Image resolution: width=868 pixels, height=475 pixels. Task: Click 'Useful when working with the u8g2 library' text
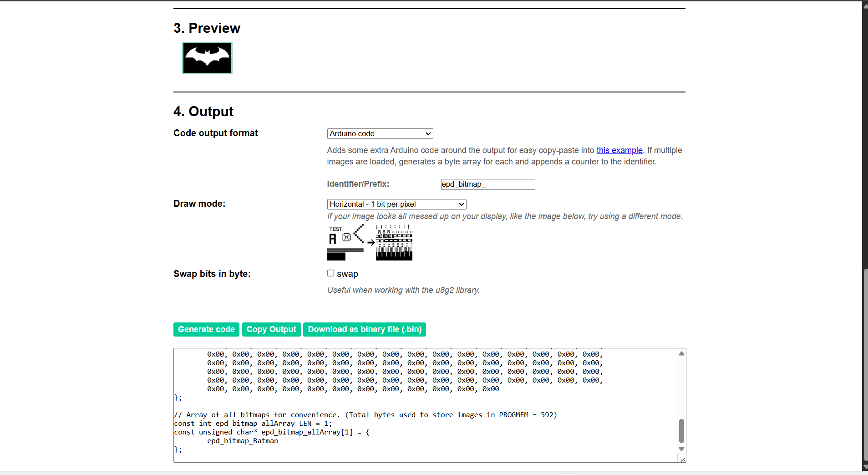(x=403, y=290)
